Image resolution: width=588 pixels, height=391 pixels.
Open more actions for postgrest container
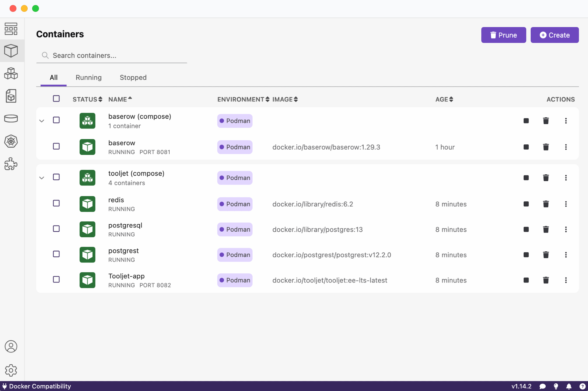pos(566,255)
